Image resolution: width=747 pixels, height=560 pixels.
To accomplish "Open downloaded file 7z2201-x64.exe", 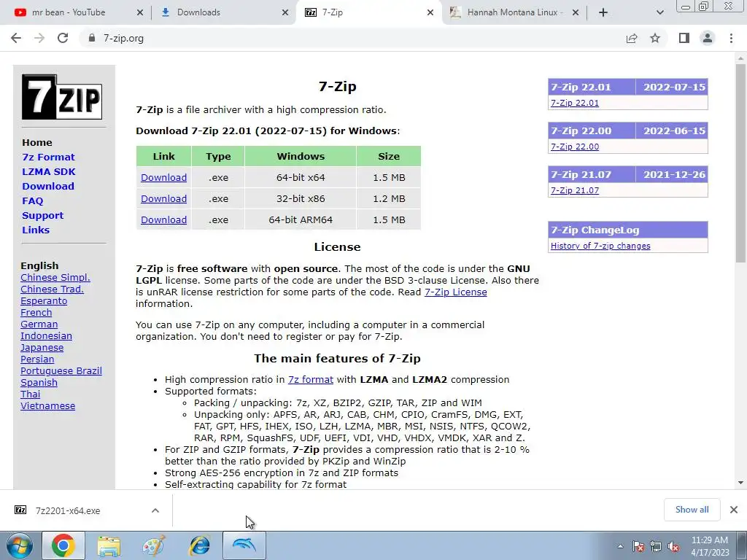I will [68, 510].
